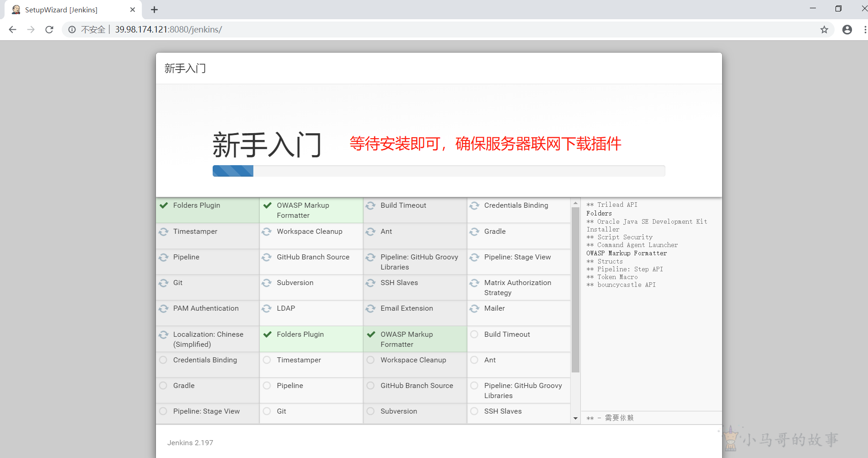Image resolution: width=868 pixels, height=458 pixels.
Task: Click the pending Gradle cell in the eighth row
Action: [x=208, y=390]
